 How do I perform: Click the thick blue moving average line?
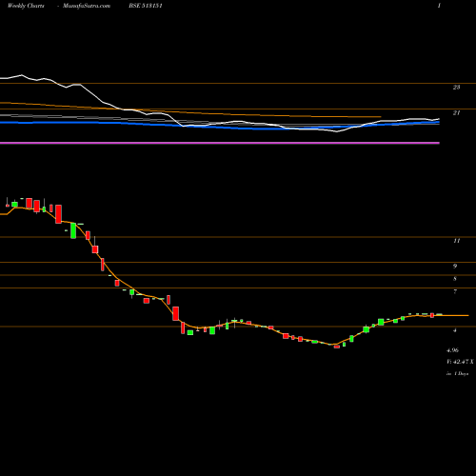[x=220, y=127]
